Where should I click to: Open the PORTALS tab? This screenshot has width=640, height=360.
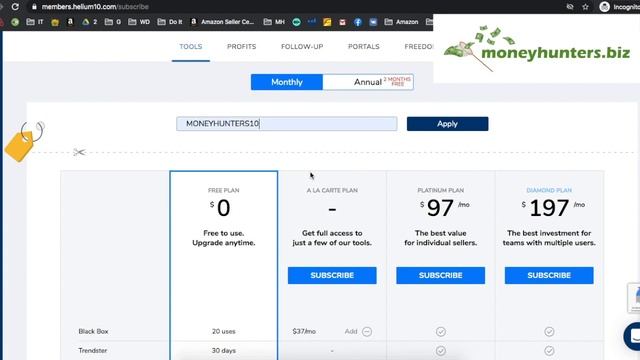coord(364,47)
